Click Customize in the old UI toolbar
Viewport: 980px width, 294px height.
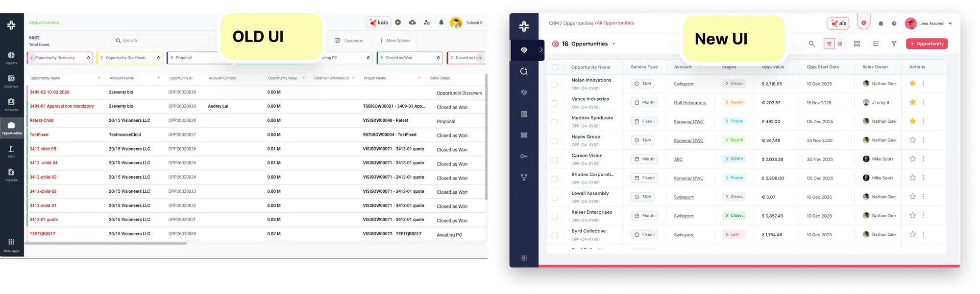click(x=349, y=41)
